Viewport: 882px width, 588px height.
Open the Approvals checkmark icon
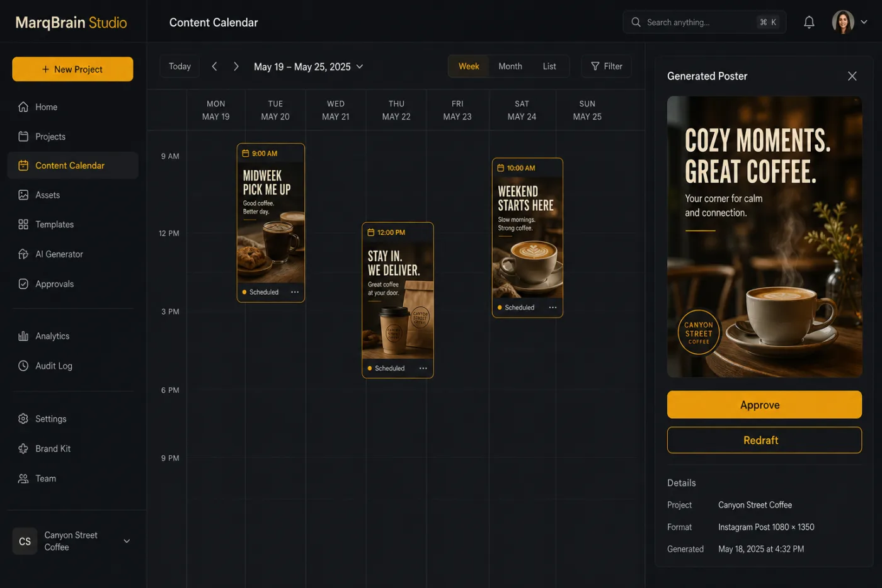click(x=23, y=284)
